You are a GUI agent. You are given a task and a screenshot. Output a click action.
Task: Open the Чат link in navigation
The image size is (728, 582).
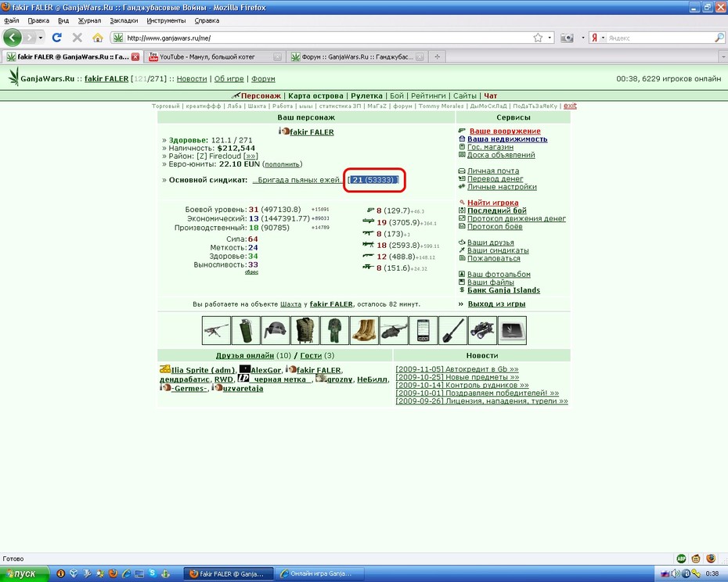click(x=491, y=95)
